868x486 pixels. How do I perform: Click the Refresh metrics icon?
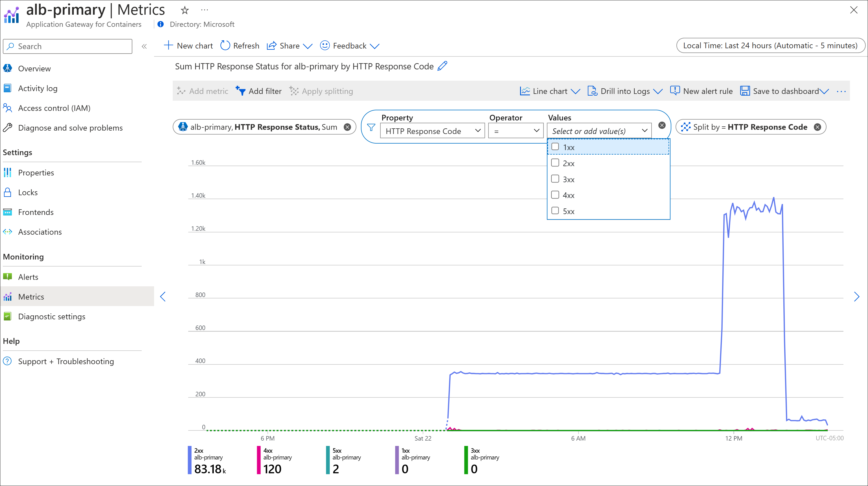tap(225, 45)
